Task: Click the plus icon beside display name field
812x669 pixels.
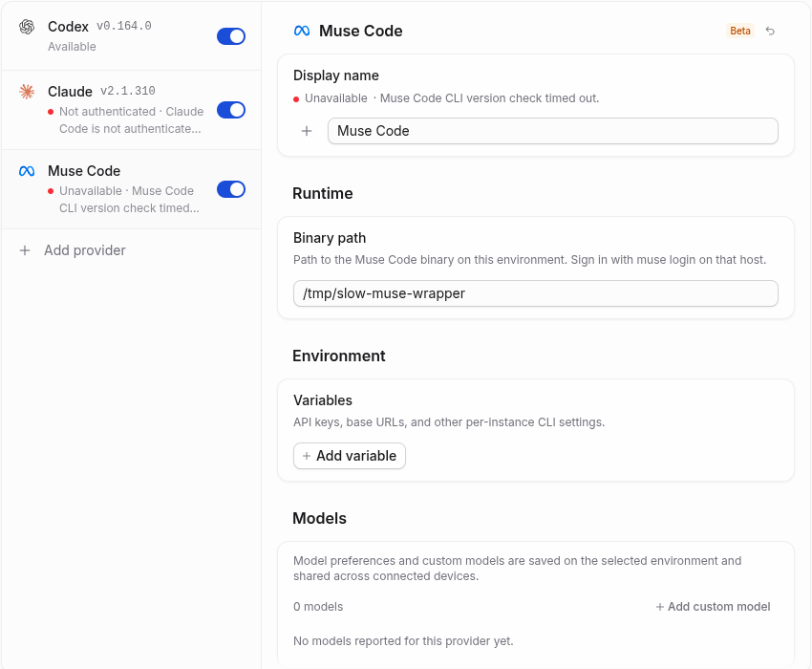Action: point(307,131)
